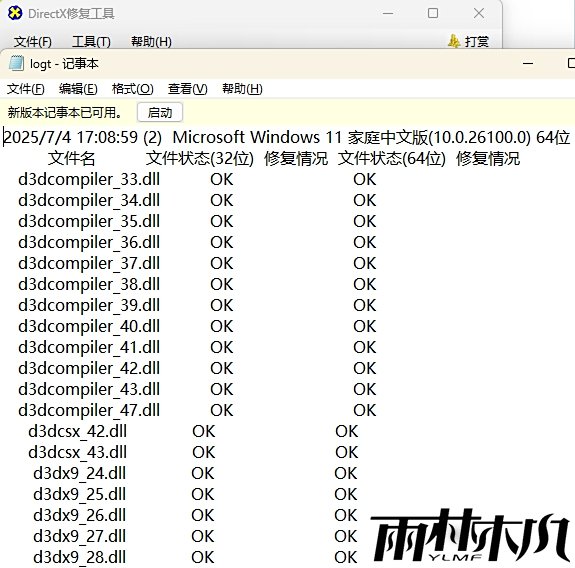Click d3dcompiler_34.dll in the log
Viewport: 575px width, 568px height.
click(x=89, y=201)
